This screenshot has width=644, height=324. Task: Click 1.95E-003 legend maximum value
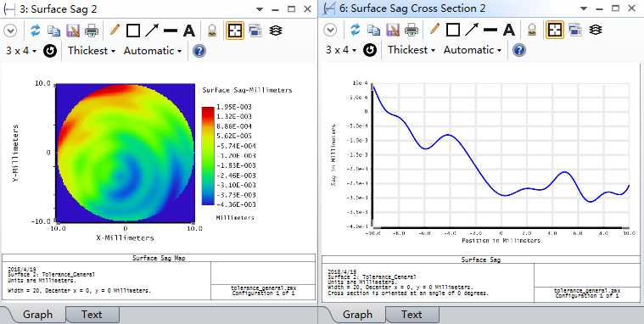point(234,107)
